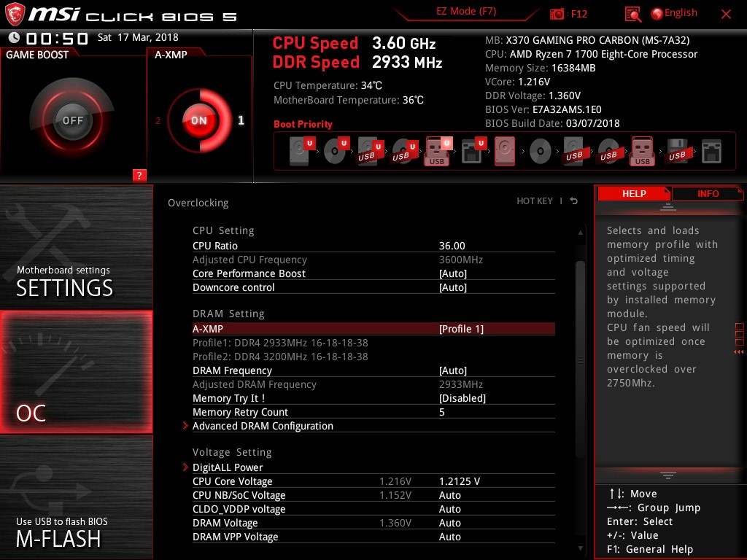Select the highlighted legacy hard disk boot icon
This screenshot has width=747, height=560.
click(505, 151)
